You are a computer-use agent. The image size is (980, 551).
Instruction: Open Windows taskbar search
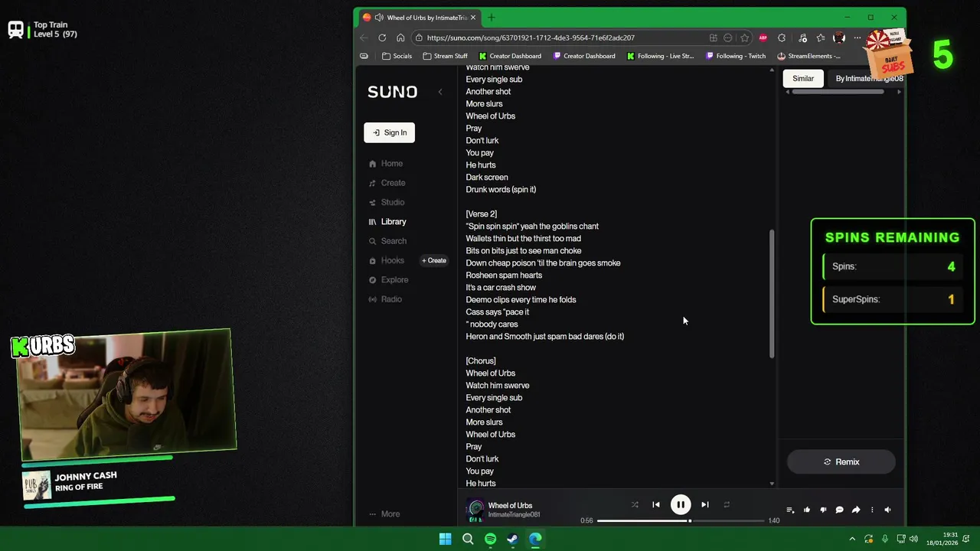(468, 539)
